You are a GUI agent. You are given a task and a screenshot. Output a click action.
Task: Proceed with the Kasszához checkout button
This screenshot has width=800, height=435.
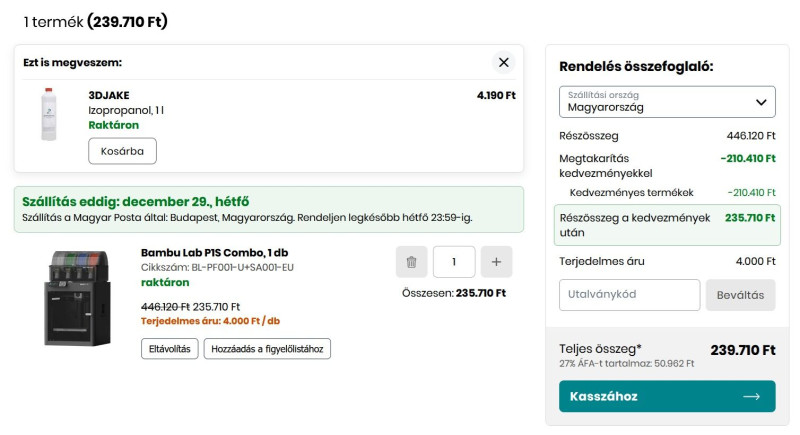[x=667, y=396]
